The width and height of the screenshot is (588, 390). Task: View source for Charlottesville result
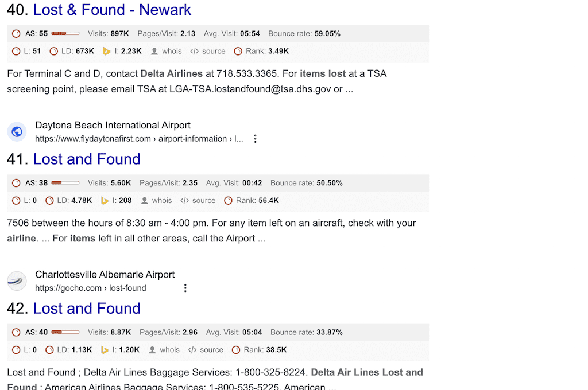click(x=206, y=349)
